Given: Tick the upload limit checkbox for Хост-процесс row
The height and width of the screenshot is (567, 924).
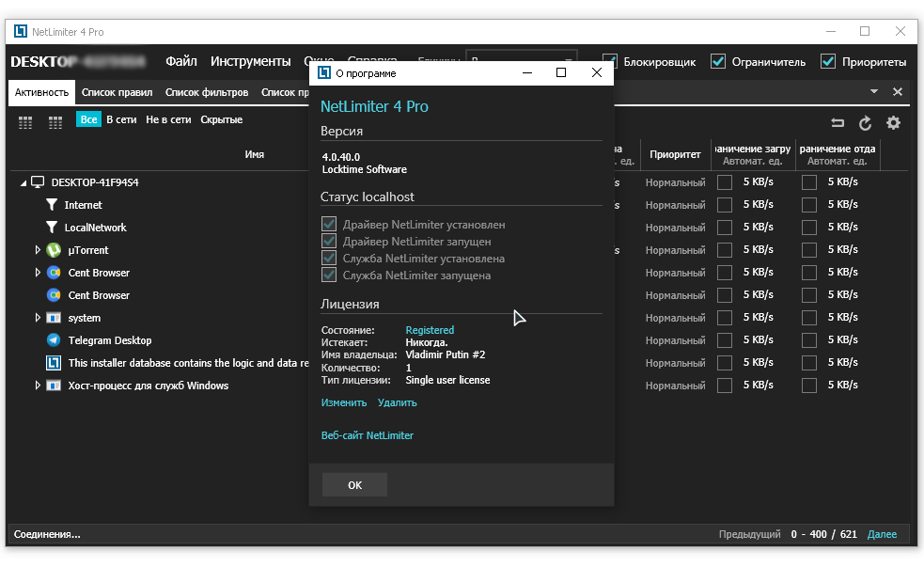Looking at the screenshot, I should coord(809,386).
